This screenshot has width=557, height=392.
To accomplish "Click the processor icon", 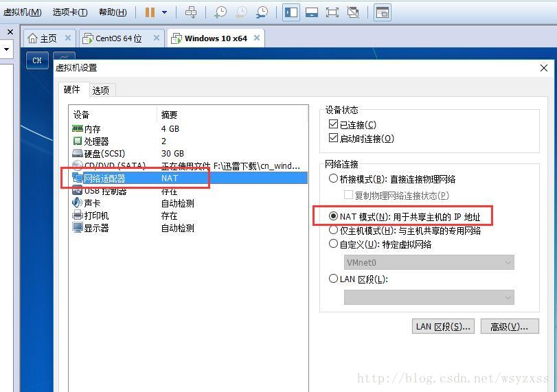I will tap(77, 141).
